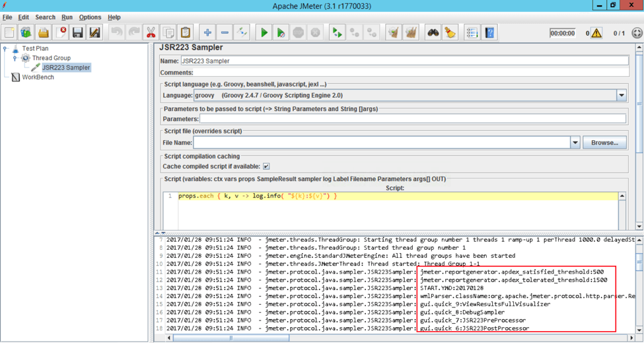
Task: Select JSR223 Sampler in the tree
Action: [66, 67]
